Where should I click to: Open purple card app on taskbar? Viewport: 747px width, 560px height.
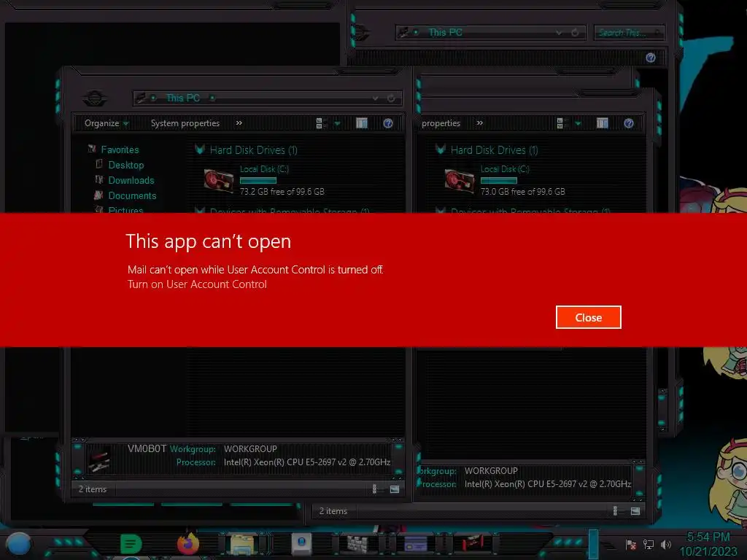pos(415,543)
